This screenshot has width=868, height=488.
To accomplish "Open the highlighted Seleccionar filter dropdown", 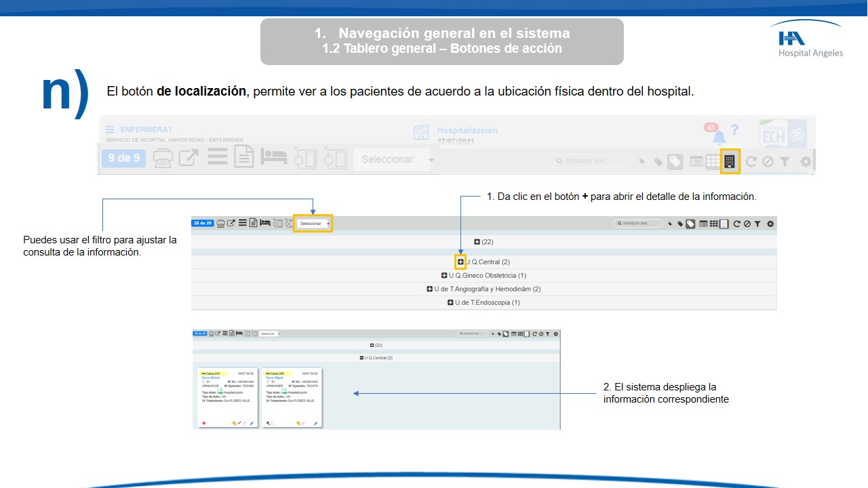I will [x=313, y=223].
